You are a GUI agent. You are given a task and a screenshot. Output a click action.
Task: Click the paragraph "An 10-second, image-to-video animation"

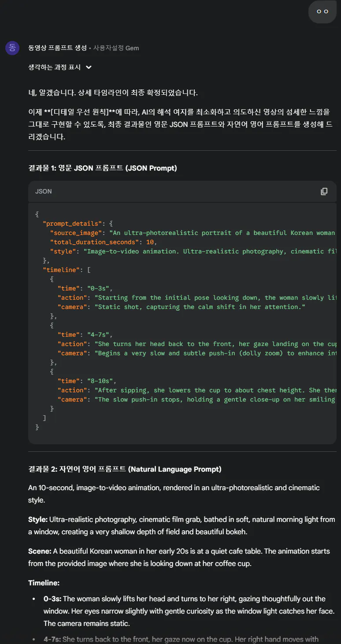(x=174, y=494)
